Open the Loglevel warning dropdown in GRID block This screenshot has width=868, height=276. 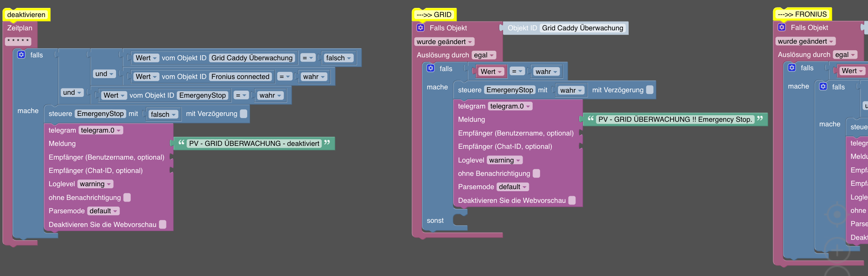(504, 160)
